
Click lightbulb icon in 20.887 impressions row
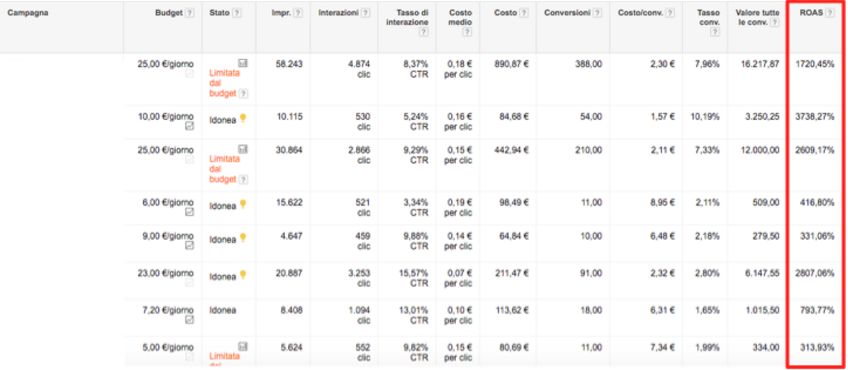click(243, 275)
